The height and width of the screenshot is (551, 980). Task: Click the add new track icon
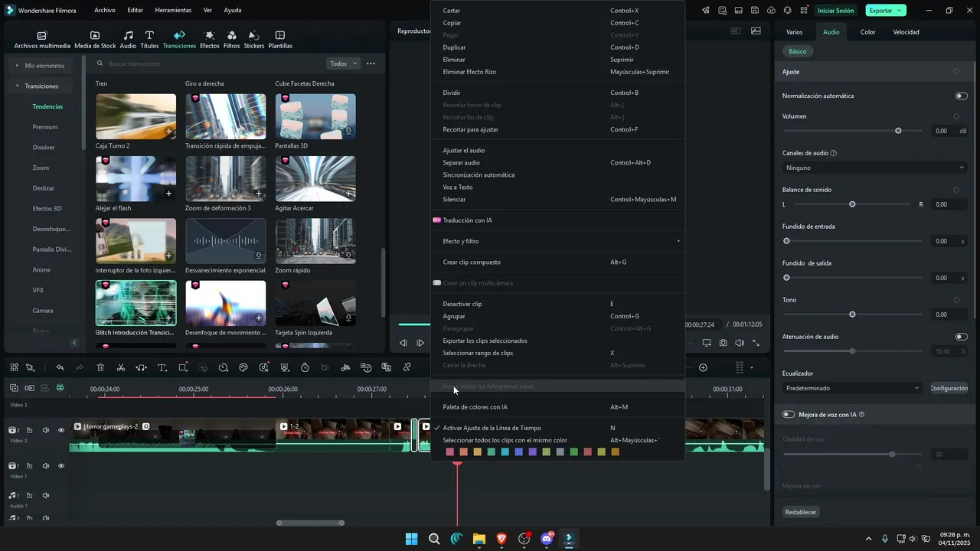coord(14,388)
